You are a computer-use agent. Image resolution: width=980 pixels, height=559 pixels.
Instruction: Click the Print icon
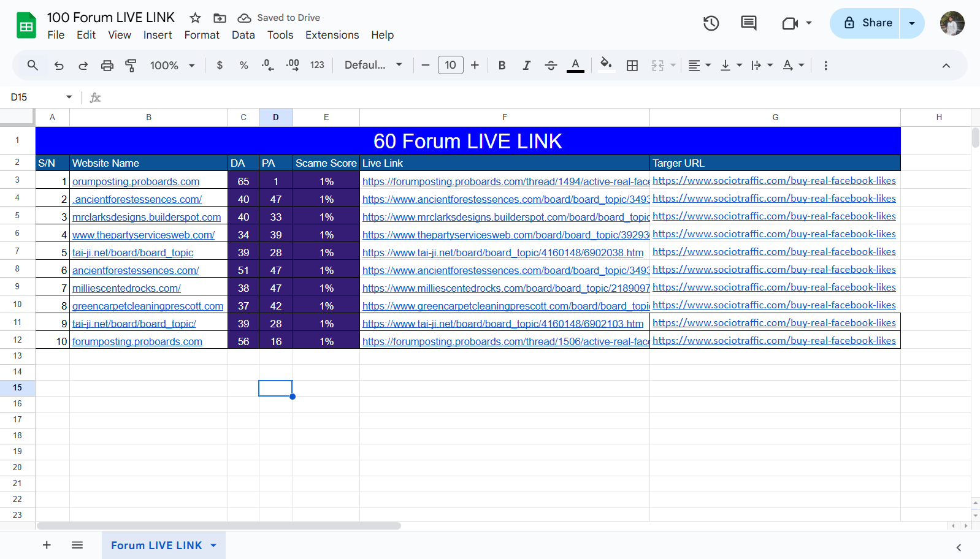coord(107,66)
